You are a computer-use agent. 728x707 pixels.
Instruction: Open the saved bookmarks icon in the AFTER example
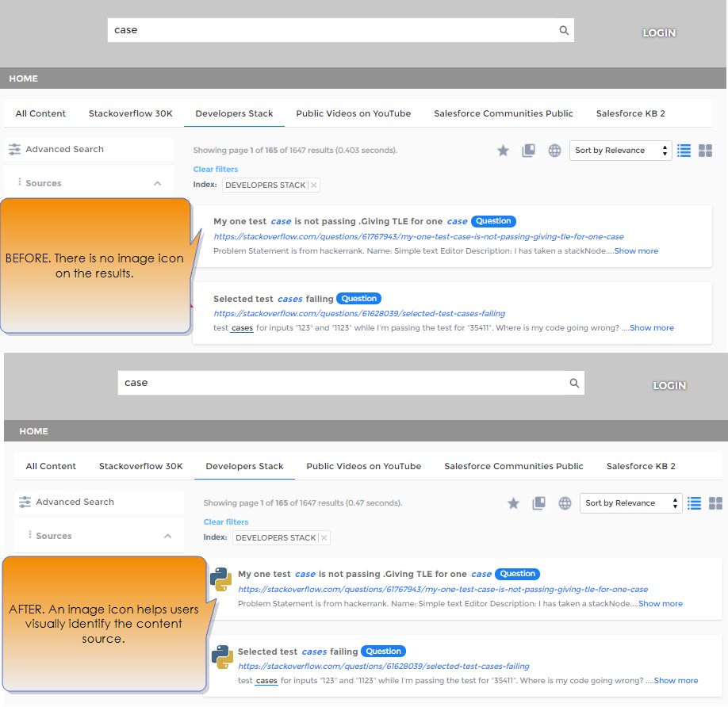(x=539, y=503)
